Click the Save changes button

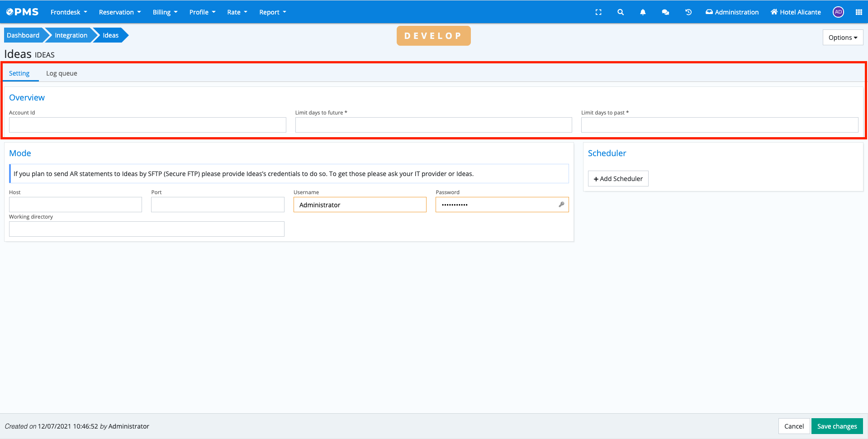click(837, 426)
